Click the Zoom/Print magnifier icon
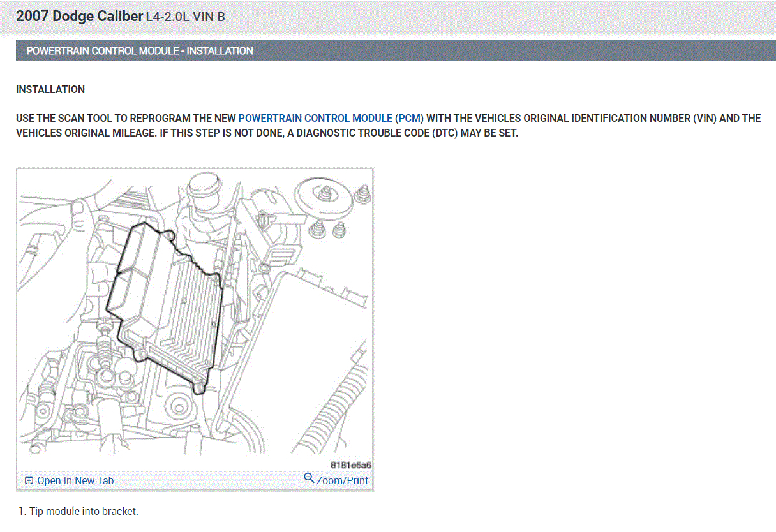 coord(309,478)
